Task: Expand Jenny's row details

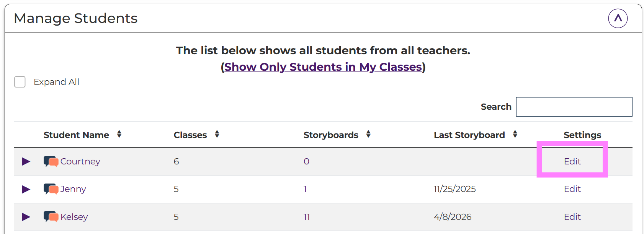Action: [x=26, y=189]
